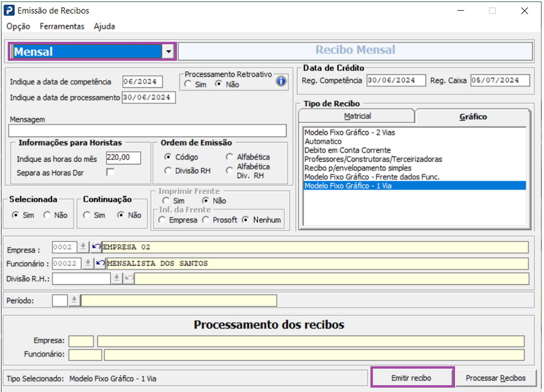
Task: Click the data de competência field
Action: click(x=142, y=82)
